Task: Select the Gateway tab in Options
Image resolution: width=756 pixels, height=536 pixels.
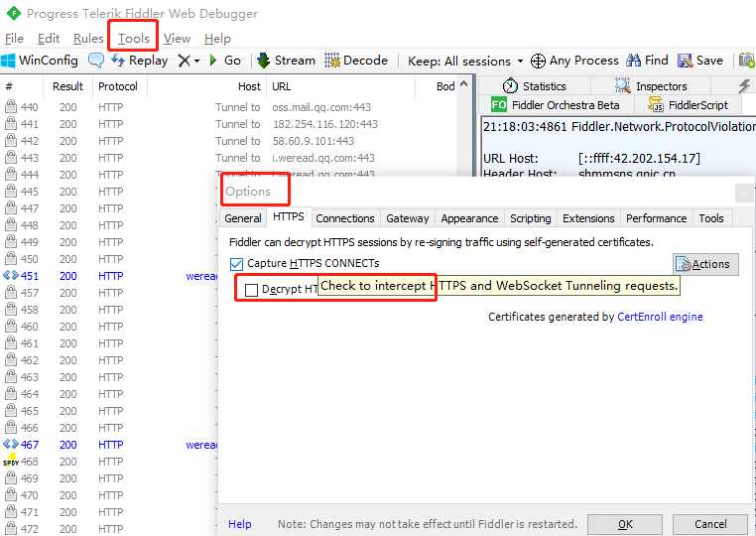Action: pyautogui.click(x=408, y=218)
